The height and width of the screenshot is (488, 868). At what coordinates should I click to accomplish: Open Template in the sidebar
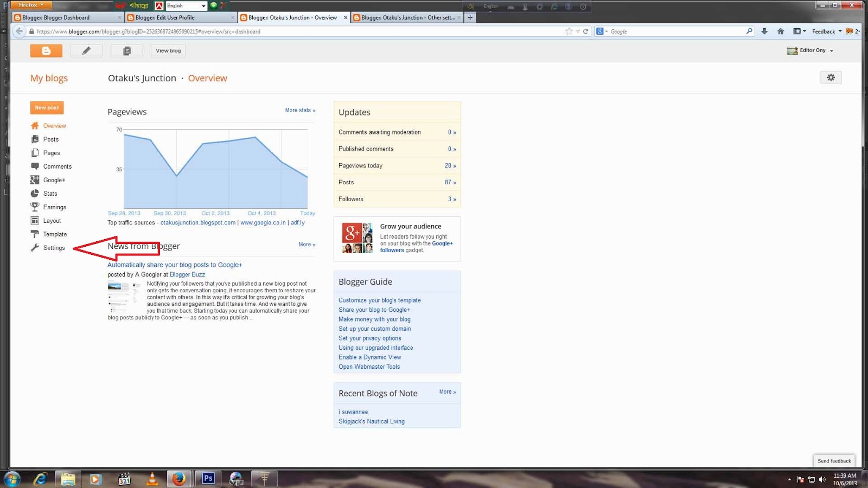pyautogui.click(x=55, y=234)
